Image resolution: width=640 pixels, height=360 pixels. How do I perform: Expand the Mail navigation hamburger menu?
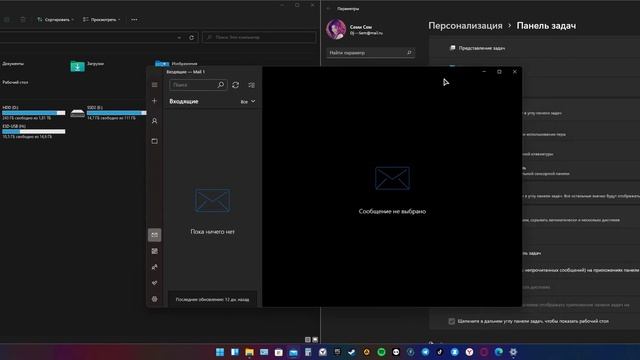(x=154, y=85)
